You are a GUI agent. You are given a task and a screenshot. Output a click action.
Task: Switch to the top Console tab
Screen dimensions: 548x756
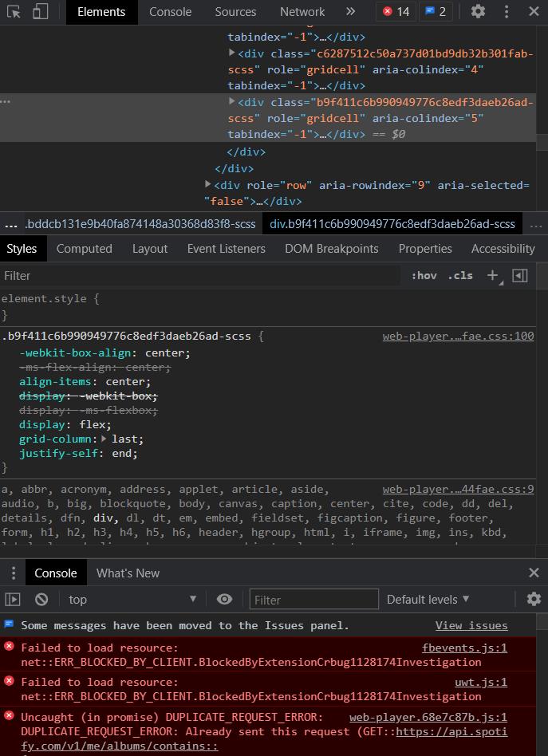[170, 12]
